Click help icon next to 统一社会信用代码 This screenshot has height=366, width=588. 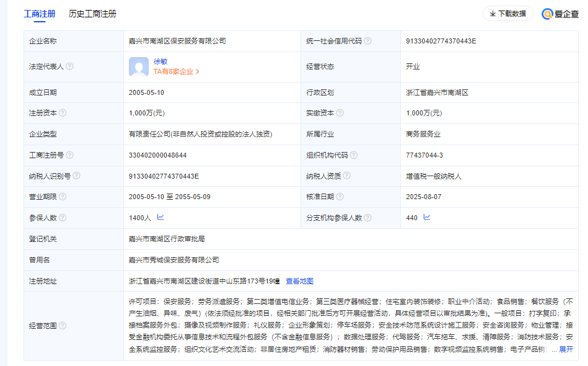click(x=367, y=41)
